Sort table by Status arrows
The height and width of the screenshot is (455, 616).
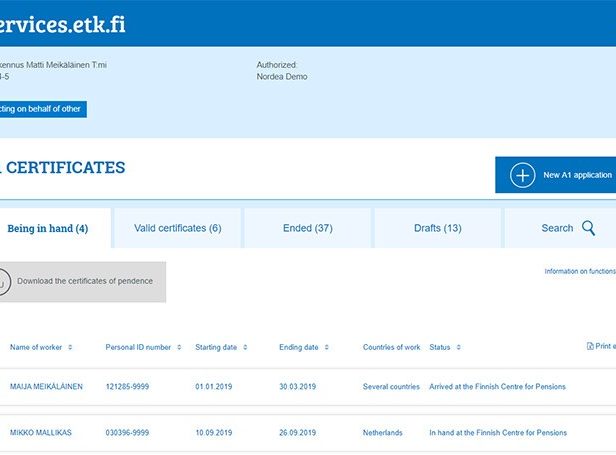click(x=459, y=348)
